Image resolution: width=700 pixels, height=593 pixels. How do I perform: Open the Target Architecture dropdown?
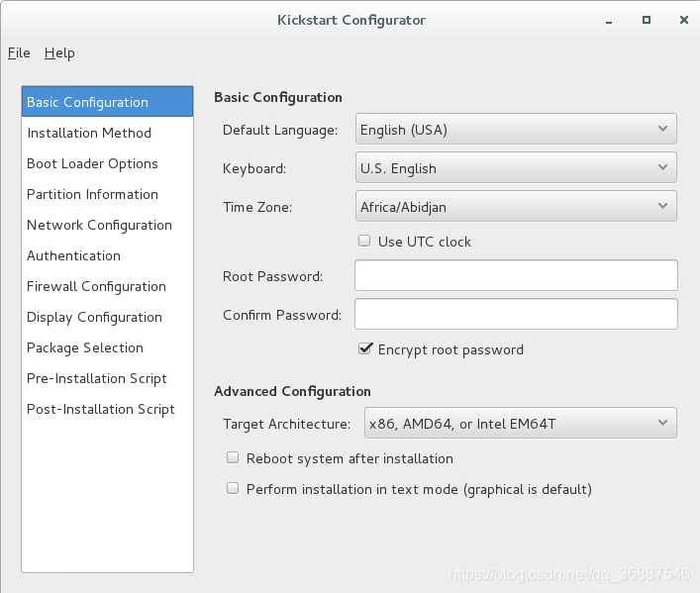521,423
